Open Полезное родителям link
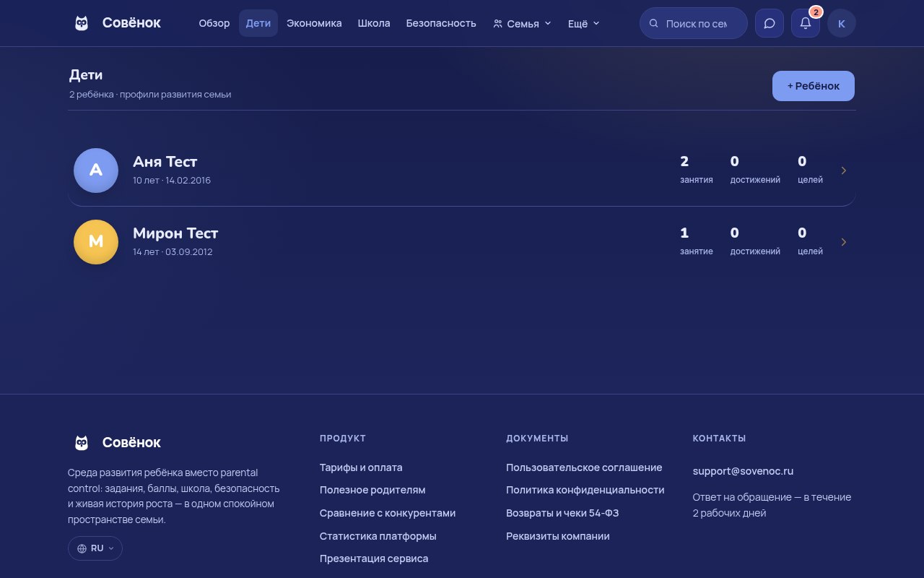Screen dimensions: 924x578 [x=372, y=490]
